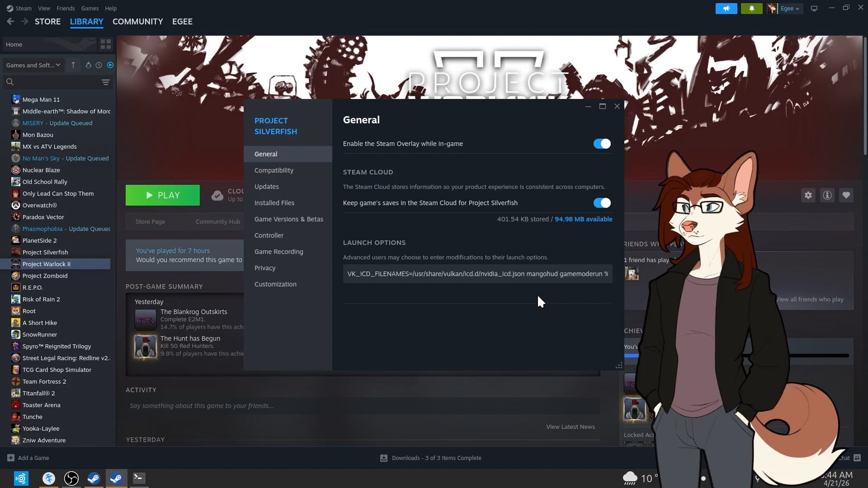This screenshot has width=868, height=488.
Task: Click View Latest News link
Action: click(x=571, y=427)
